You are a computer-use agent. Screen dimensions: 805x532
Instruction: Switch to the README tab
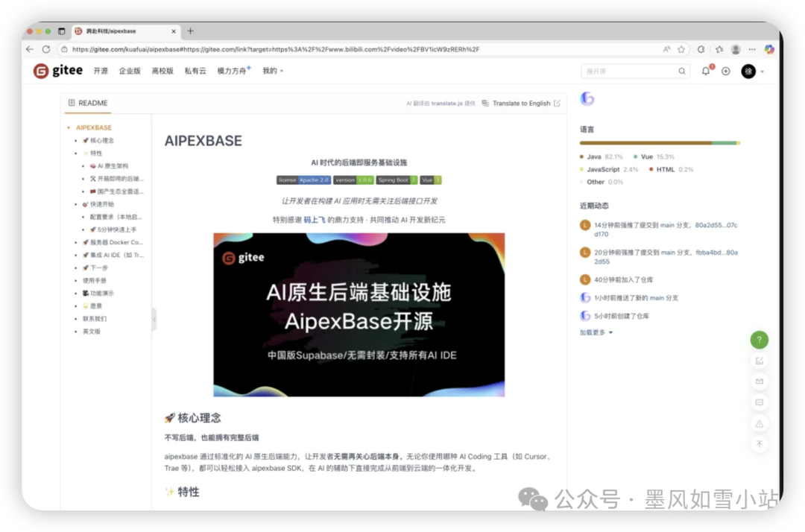(88, 102)
